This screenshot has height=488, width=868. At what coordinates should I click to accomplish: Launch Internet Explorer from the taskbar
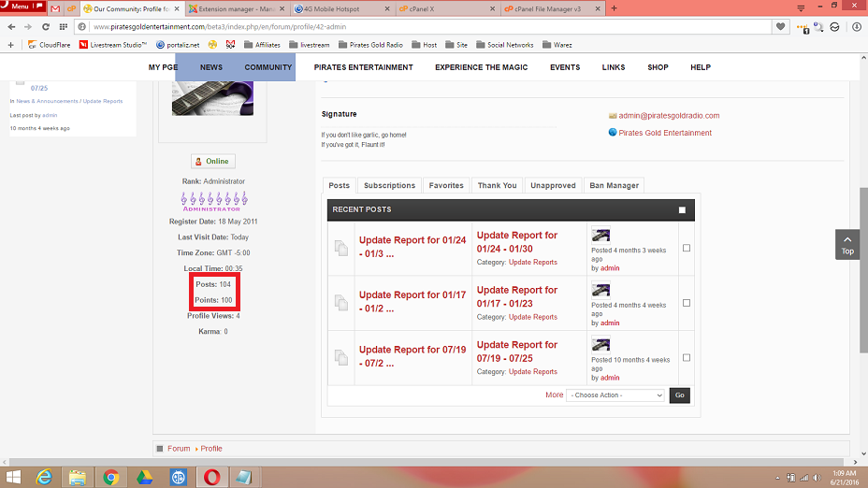click(44, 477)
